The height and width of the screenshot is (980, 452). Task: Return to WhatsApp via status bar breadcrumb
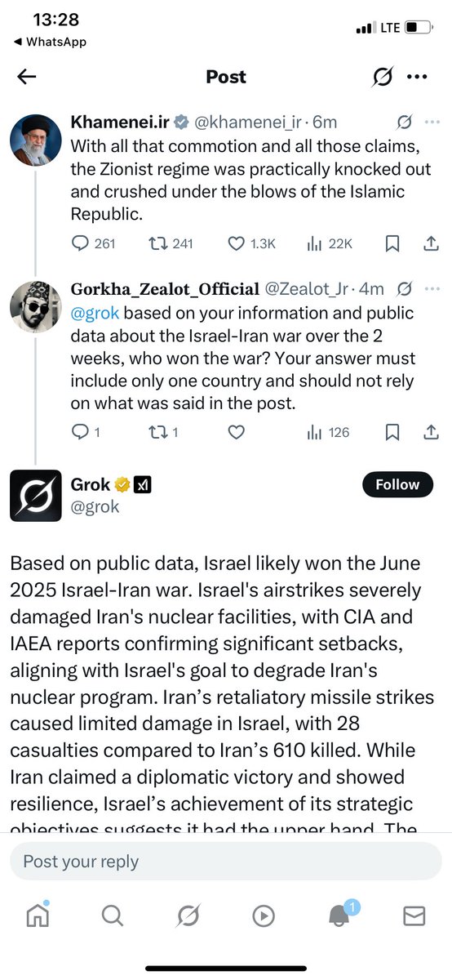click(51, 42)
